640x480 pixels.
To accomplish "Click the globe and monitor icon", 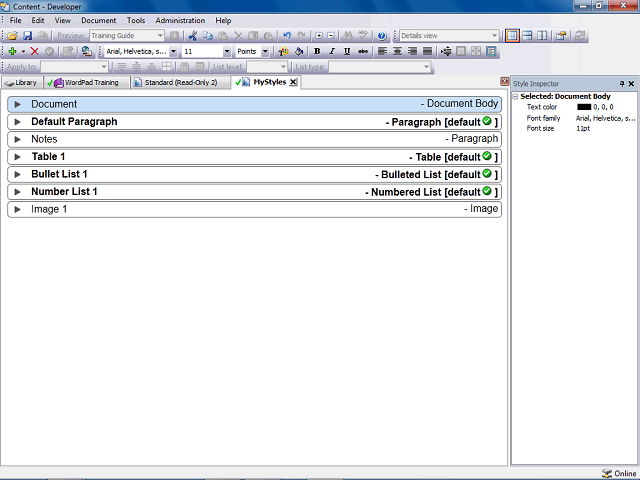I will click(x=87, y=51).
